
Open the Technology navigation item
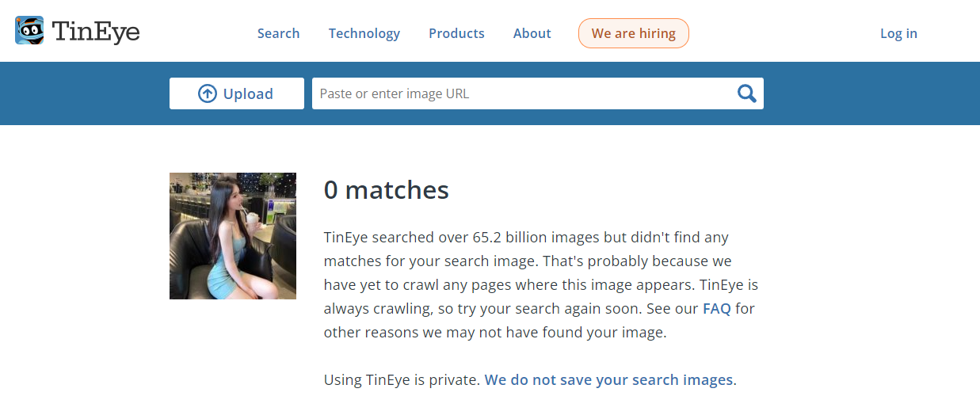point(364,33)
